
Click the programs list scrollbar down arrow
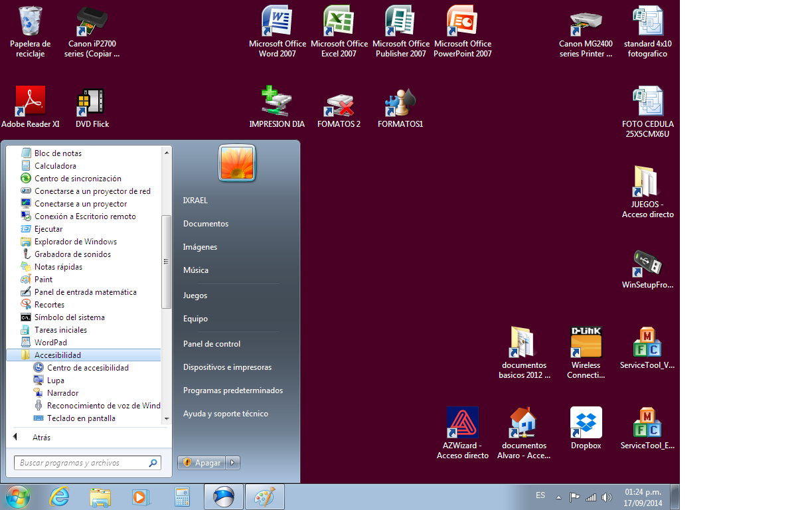pos(167,419)
